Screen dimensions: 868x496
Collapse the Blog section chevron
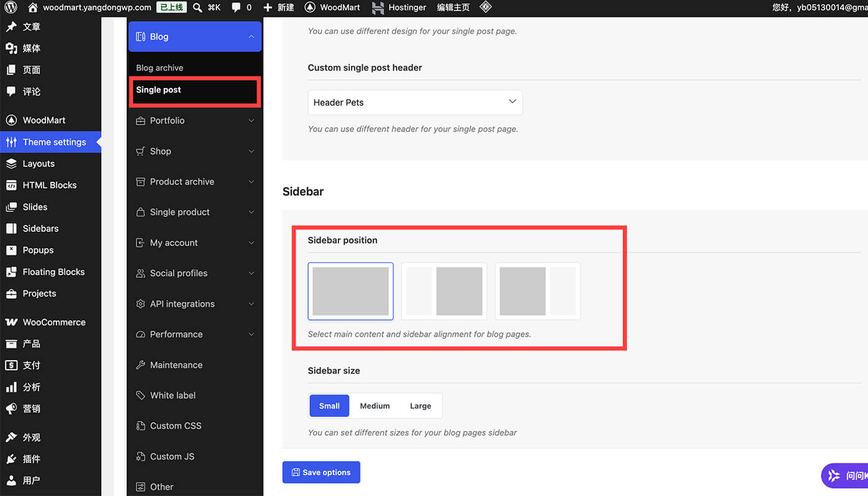tap(251, 37)
